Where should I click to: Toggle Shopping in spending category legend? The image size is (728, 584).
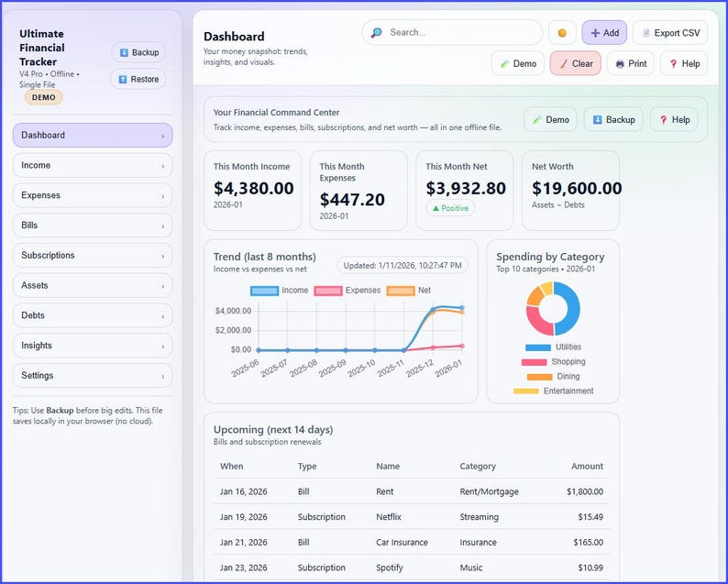(553, 361)
